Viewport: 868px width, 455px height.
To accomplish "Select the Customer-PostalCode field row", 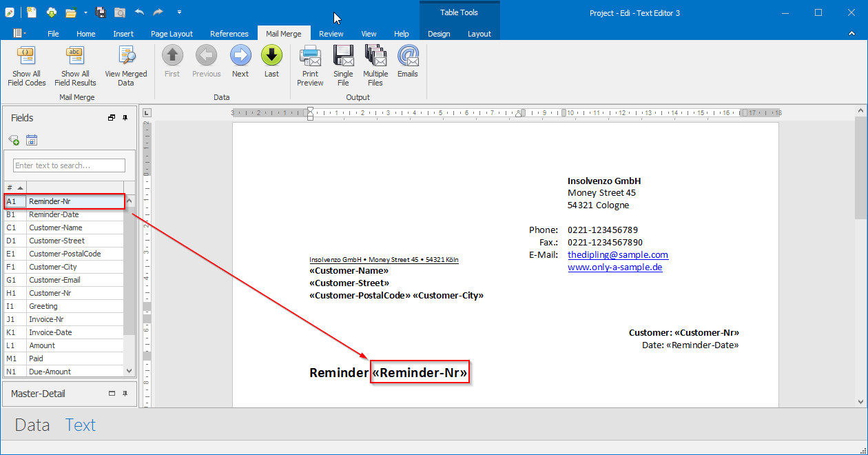I will pos(63,254).
